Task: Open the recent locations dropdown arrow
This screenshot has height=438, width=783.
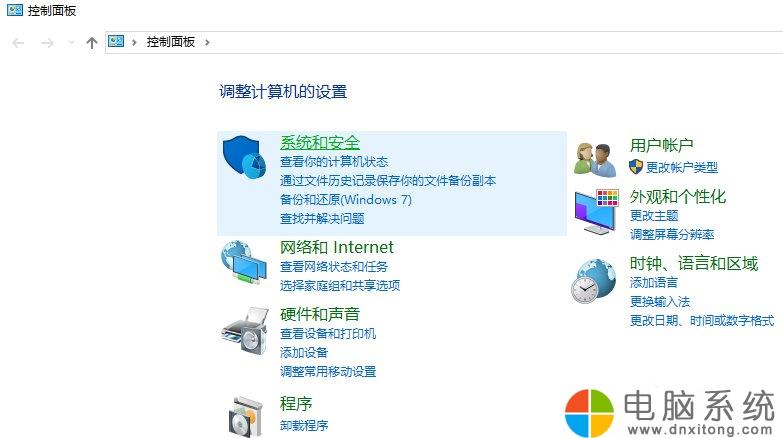Action: tap(71, 42)
